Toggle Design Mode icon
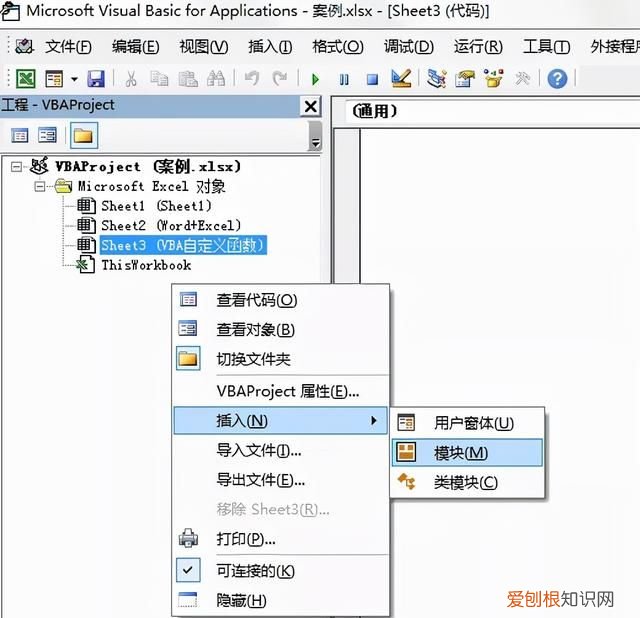 pyautogui.click(x=401, y=78)
